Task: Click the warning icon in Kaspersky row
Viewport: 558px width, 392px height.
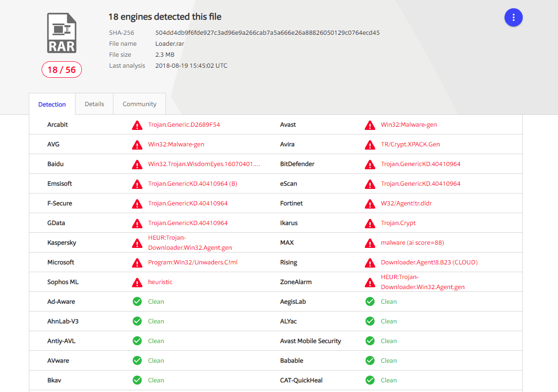Action: (x=137, y=243)
